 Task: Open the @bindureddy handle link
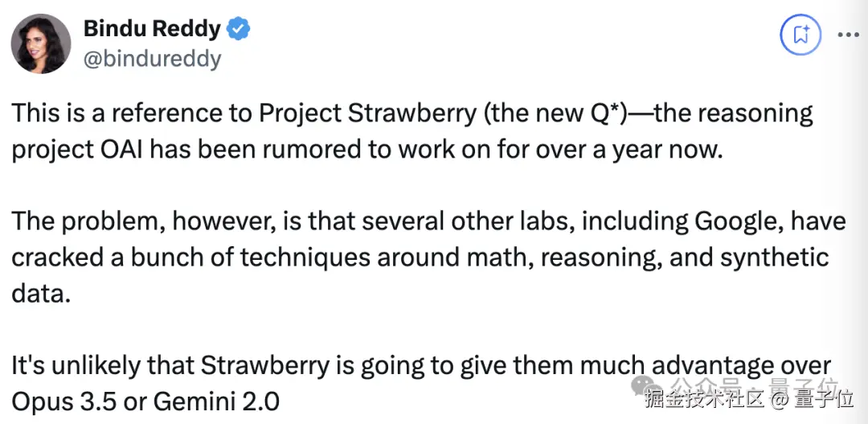tap(152, 59)
